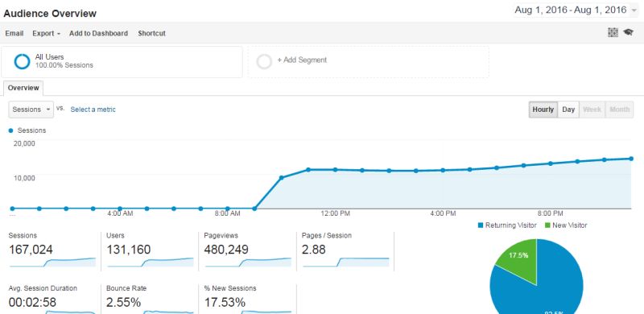Click the Pageviews sparkline under 480,249
The height and width of the screenshot is (314, 644).
(x=248, y=262)
